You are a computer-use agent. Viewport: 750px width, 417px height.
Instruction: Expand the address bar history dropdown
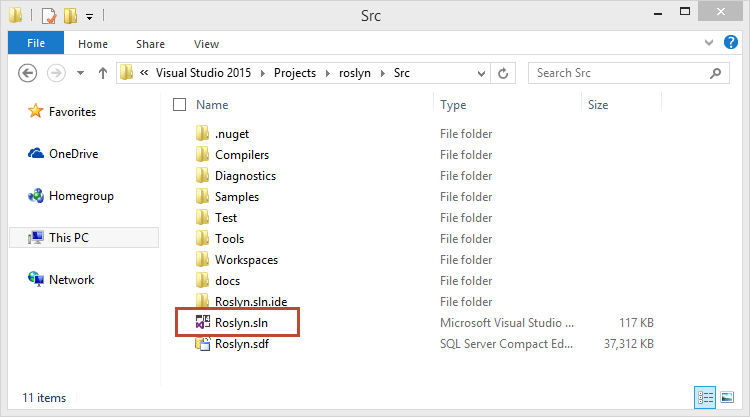(481, 74)
